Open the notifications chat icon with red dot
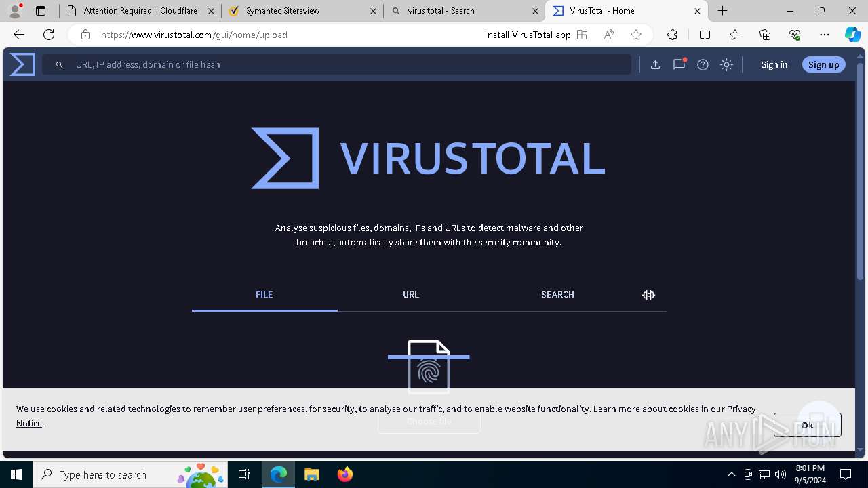The width and height of the screenshot is (868, 488). point(679,64)
